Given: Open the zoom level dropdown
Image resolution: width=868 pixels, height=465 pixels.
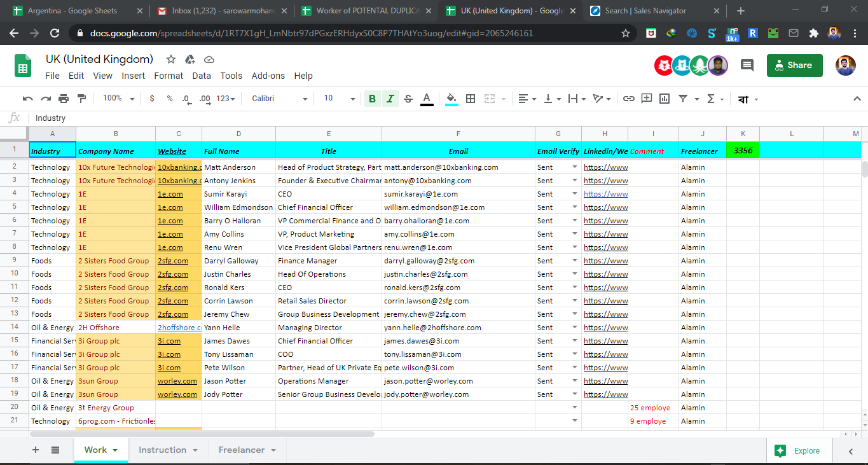Looking at the screenshot, I should point(118,99).
